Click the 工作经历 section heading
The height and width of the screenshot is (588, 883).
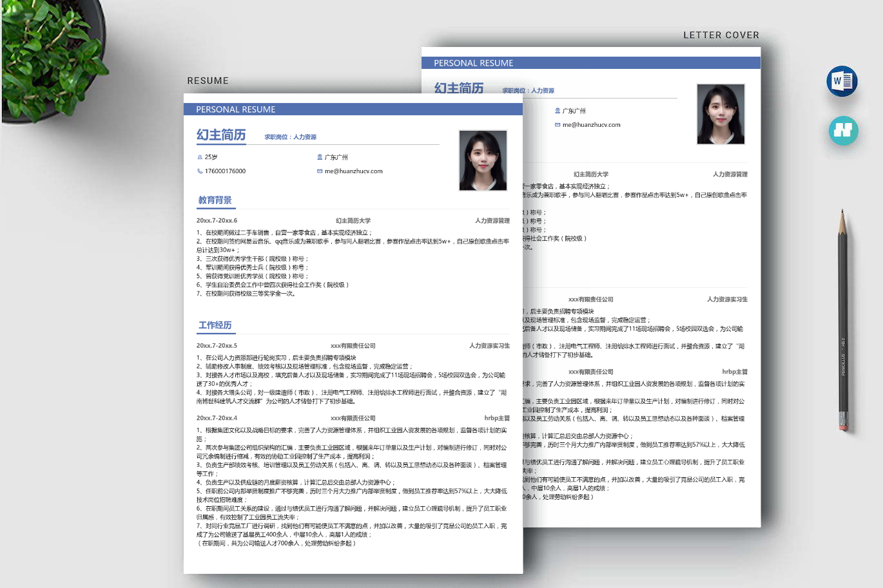point(215,325)
